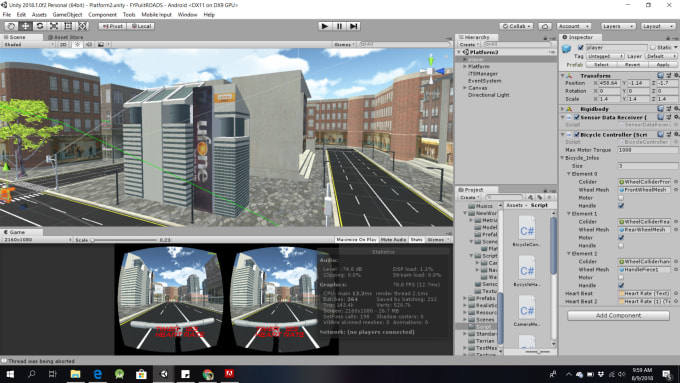This screenshot has width=680, height=383.
Task: Open Cloud services via the cloud icon
Action: [x=545, y=26]
